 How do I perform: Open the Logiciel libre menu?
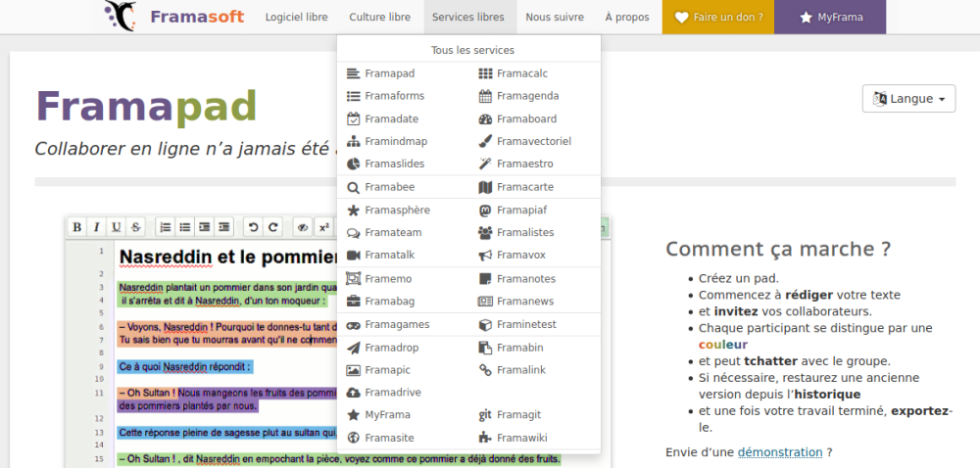tap(296, 17)
